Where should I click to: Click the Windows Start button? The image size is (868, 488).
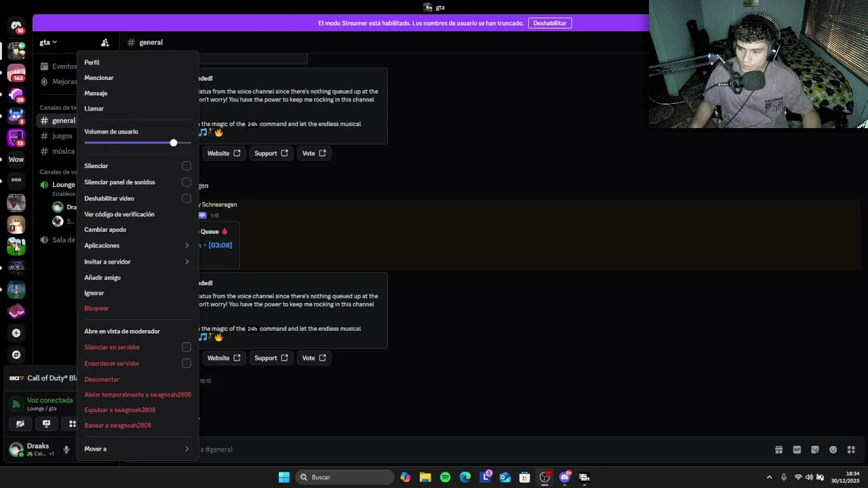coord(284,477)
